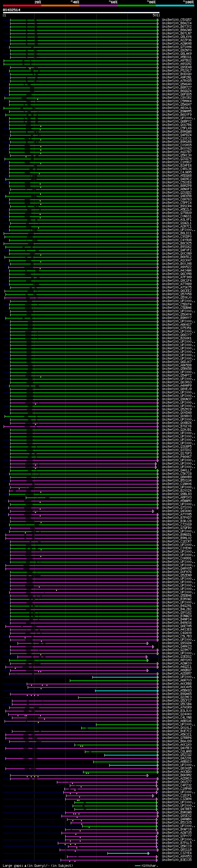Select label UniRef100_Q09803
The image size is (197, 868).
point(176,416)
